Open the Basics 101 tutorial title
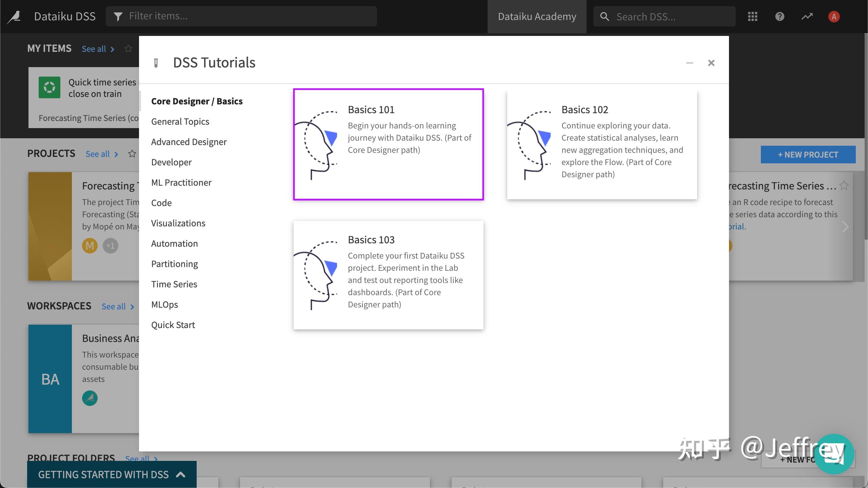This screenshot has width=868, height=488. coord(371,110)
